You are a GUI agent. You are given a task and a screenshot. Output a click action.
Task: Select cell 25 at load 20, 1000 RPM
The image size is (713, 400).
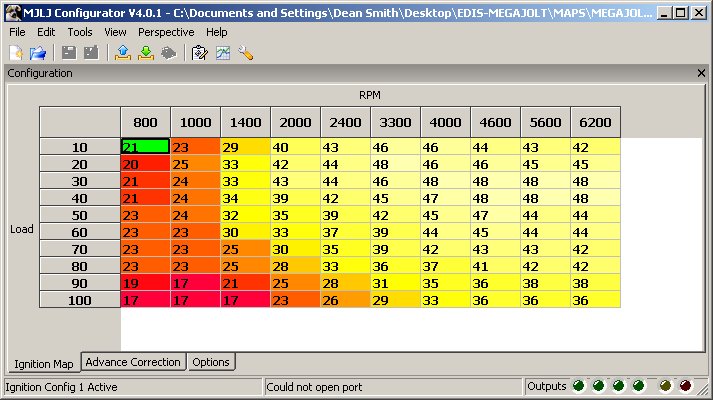(x=196, y=164)
